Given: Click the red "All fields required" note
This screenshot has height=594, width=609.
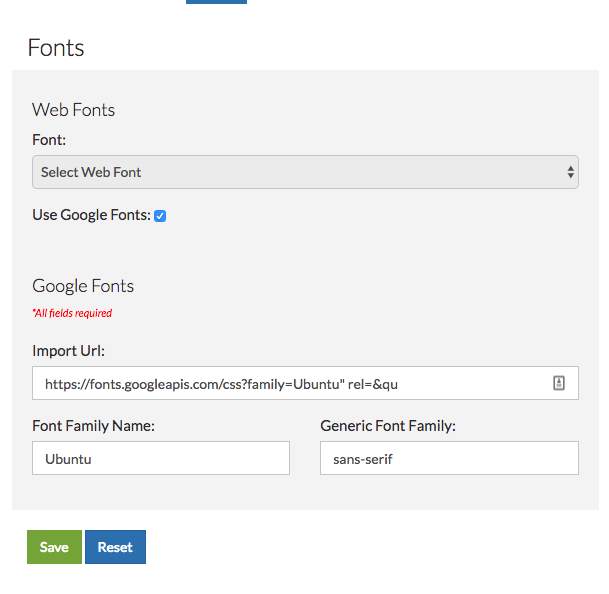Looking at the screenshot, I should 72,313.
